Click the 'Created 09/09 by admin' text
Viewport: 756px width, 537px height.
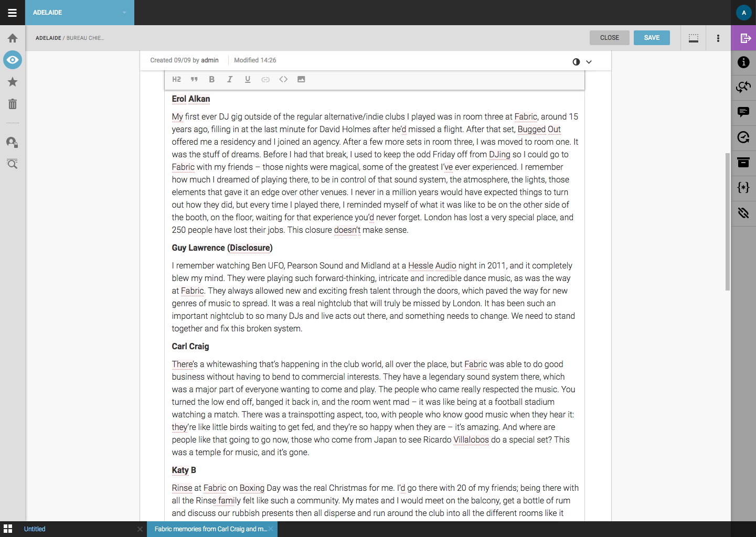(184, 60)
